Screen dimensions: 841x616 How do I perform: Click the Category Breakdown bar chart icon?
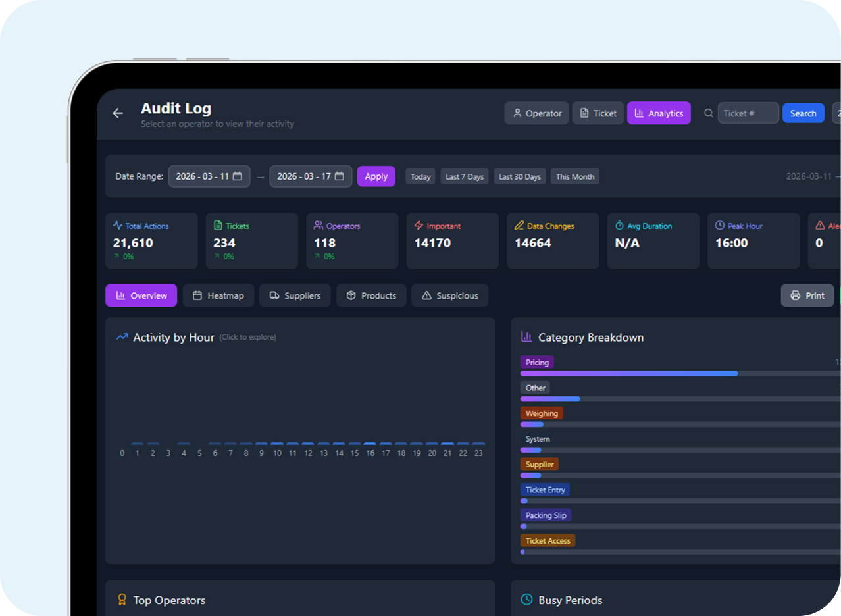pos(526,337)
